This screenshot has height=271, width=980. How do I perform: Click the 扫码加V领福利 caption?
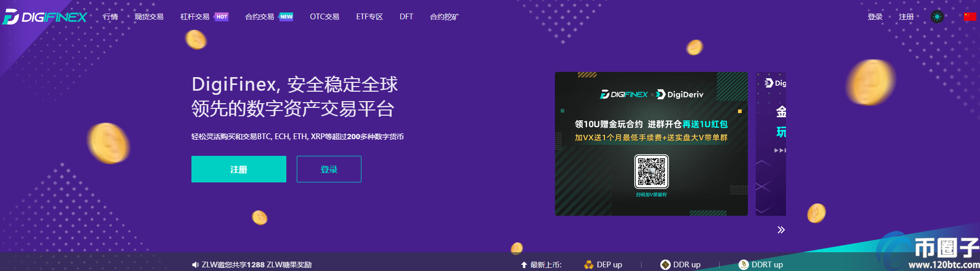tap(651, 195)
